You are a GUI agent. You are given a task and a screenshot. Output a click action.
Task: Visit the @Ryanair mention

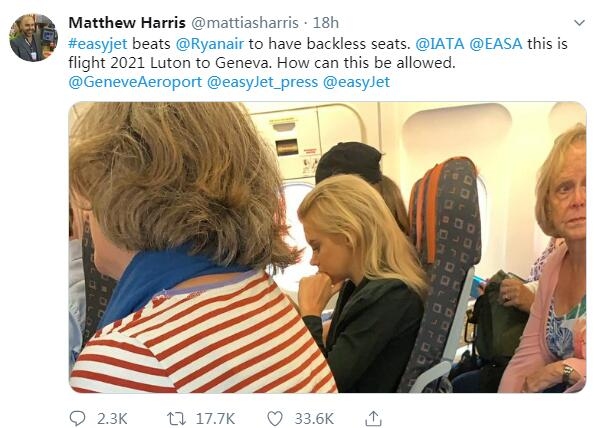[x=209, y=44]
